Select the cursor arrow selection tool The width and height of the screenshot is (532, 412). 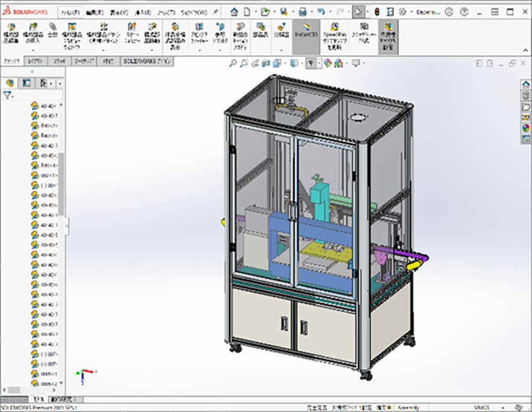(x=359, y=11)
